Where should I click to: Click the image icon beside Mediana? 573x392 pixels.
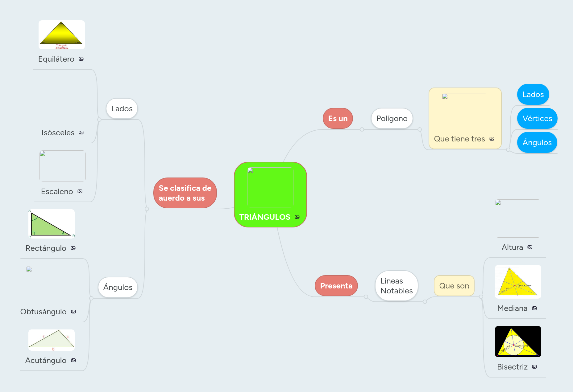point(534,308)
